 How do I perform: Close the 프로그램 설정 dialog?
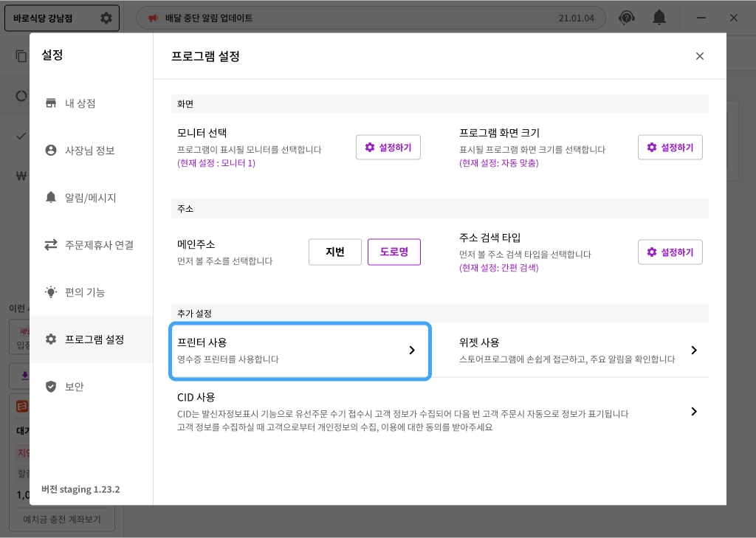click(x=700, y=56)
